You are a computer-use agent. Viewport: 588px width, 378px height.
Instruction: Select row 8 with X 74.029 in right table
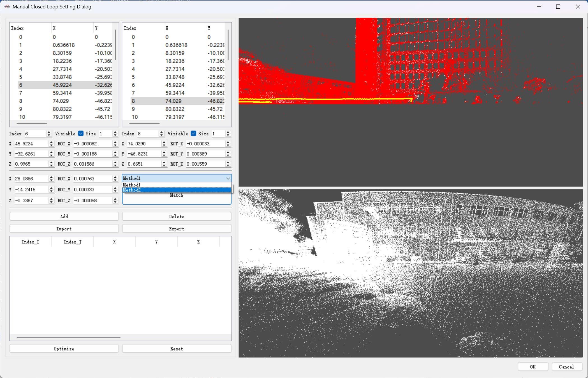point(177,101)
